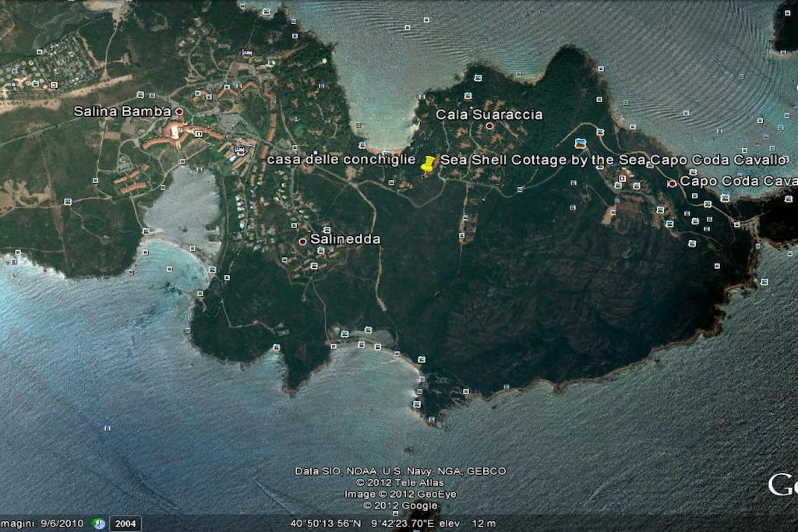The image size is (798, 532).
Task: Click the square place icon on the red-roofed resort
Action: pos(199,134)
